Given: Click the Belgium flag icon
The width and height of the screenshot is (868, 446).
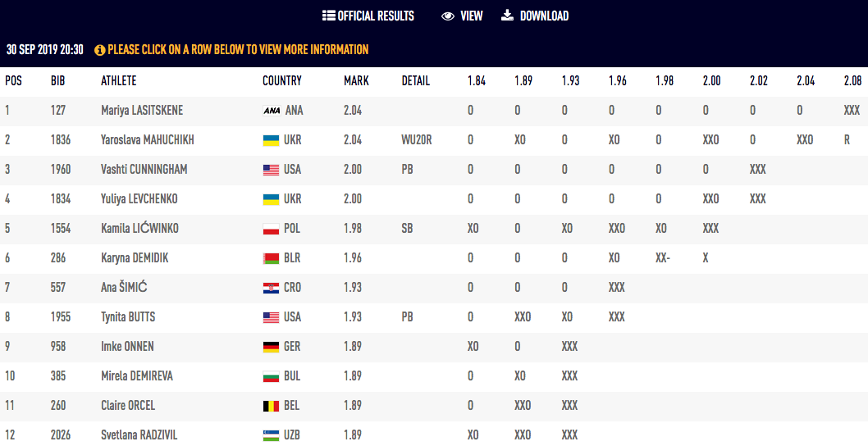Looking at the screenshot, I should click(271, 406).
